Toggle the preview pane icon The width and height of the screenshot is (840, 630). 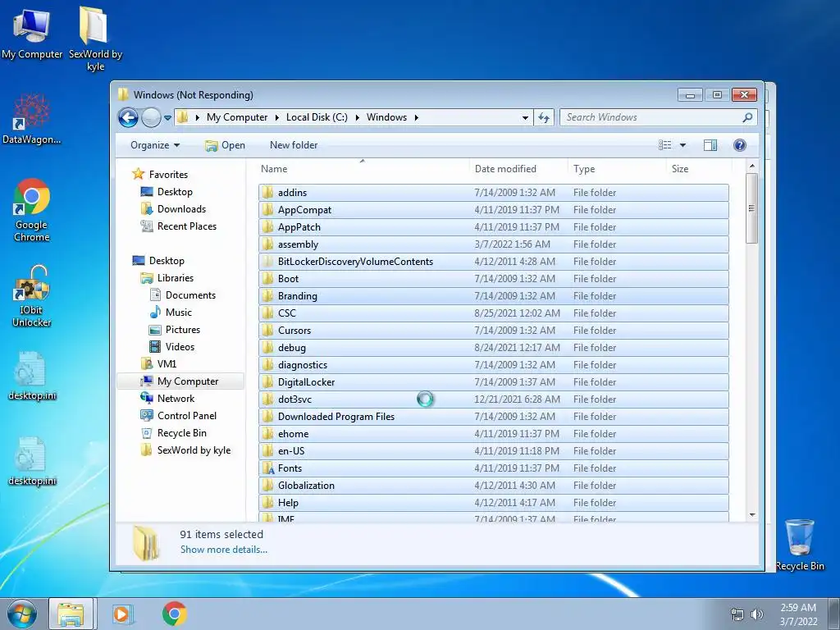click(710, 145)
